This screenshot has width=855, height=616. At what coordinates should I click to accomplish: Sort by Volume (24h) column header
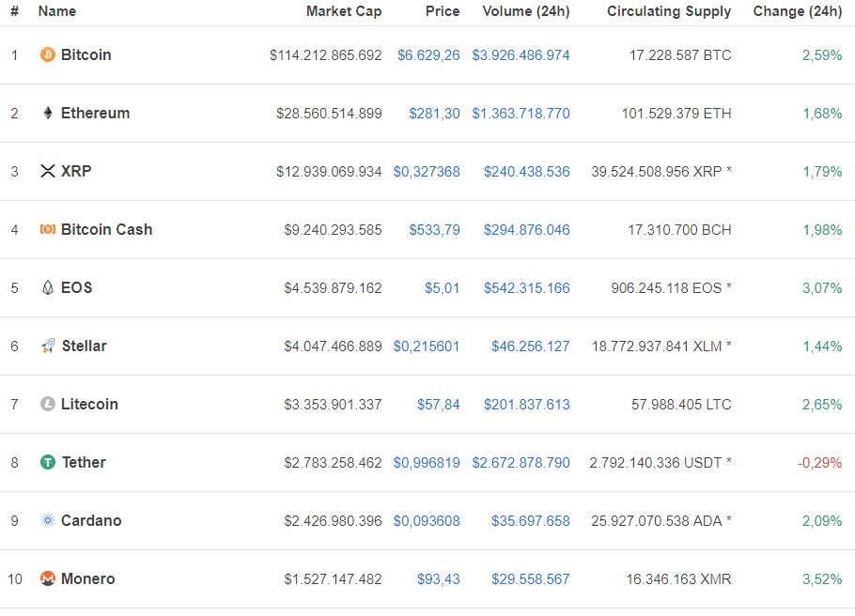click(525, 11)
